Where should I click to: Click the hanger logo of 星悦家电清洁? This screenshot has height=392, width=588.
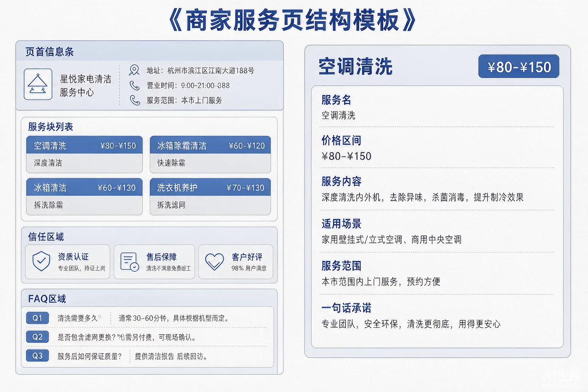(x=38, y=84)
